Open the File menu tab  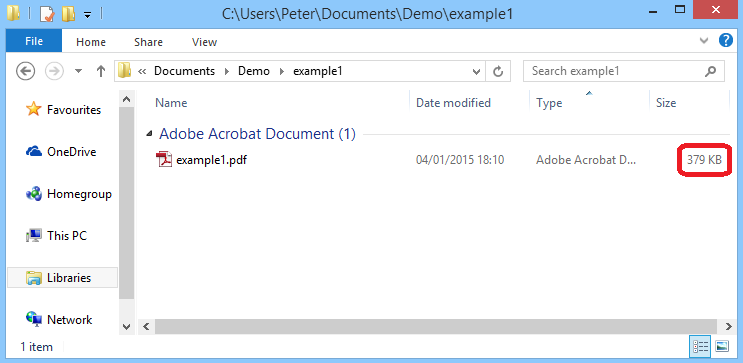pos(34,41)
